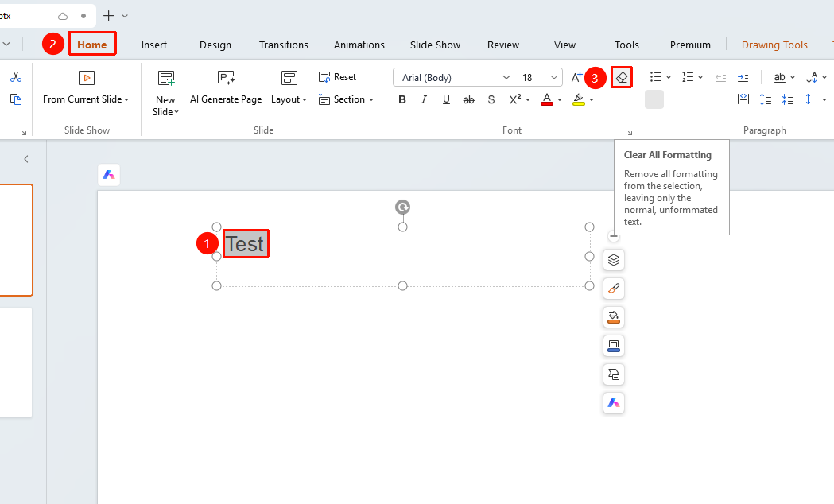
Task: Click the Copy icon below the scissors
Action: coord(16,99)
